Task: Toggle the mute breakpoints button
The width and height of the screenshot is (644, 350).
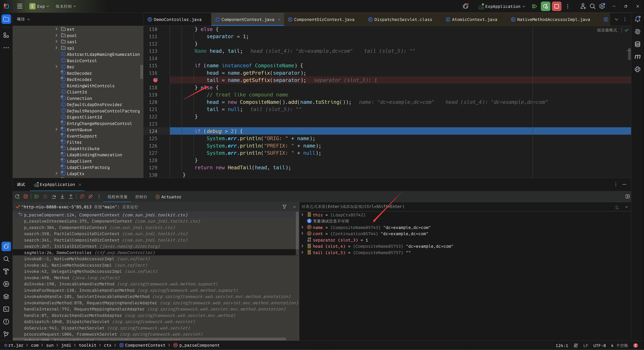Action: click(91, 197)
